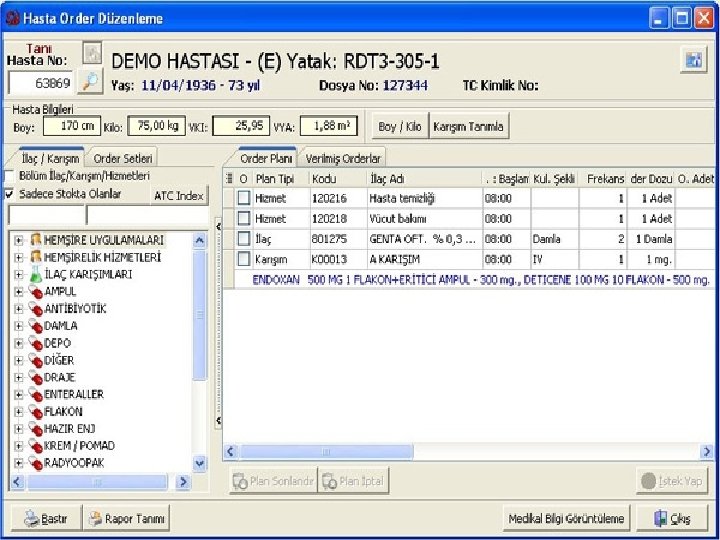Expand the AMPUL tree node

(x=18, y=292)
